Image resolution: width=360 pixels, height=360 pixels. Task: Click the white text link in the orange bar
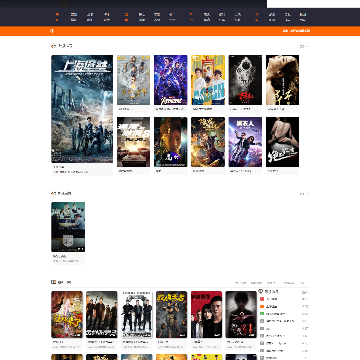coord(296,31)
